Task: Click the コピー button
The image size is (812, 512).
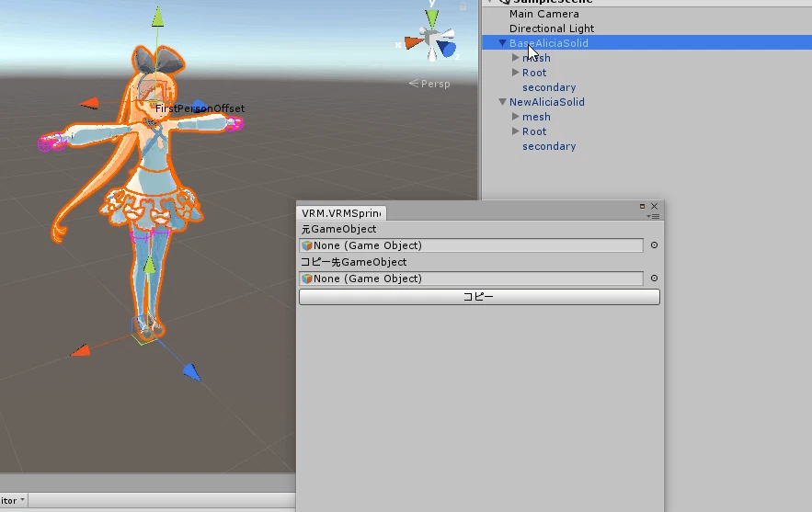Action: click(479, 297)
